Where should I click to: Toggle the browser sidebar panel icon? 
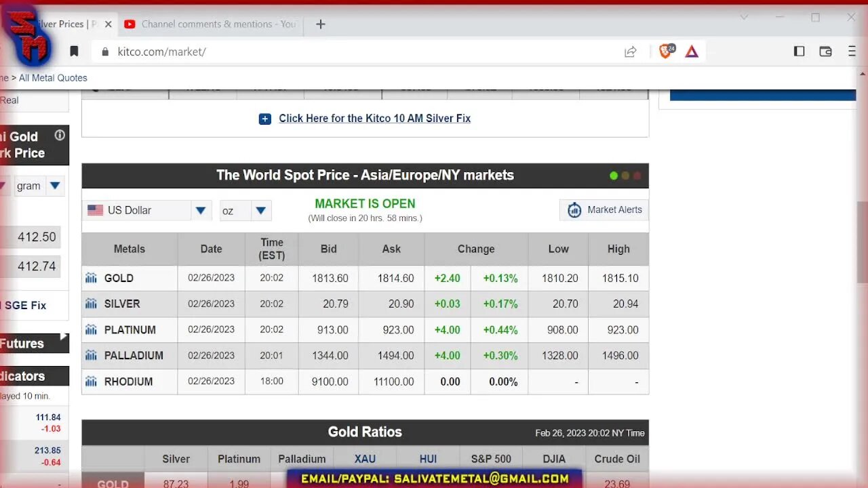[799, 52]
